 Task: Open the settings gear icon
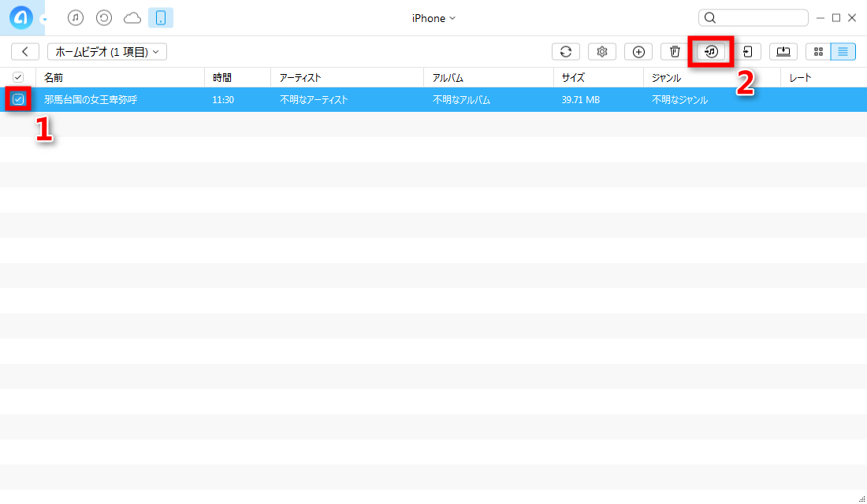coord(602,51)
